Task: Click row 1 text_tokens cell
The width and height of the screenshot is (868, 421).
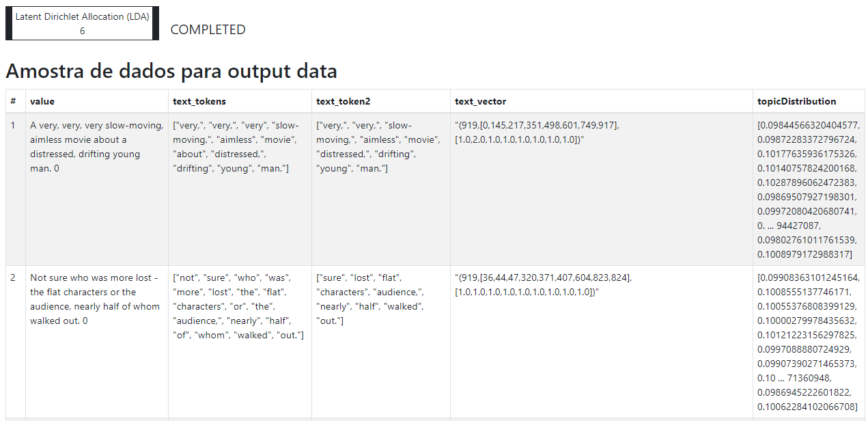Action: pos(240,189)
